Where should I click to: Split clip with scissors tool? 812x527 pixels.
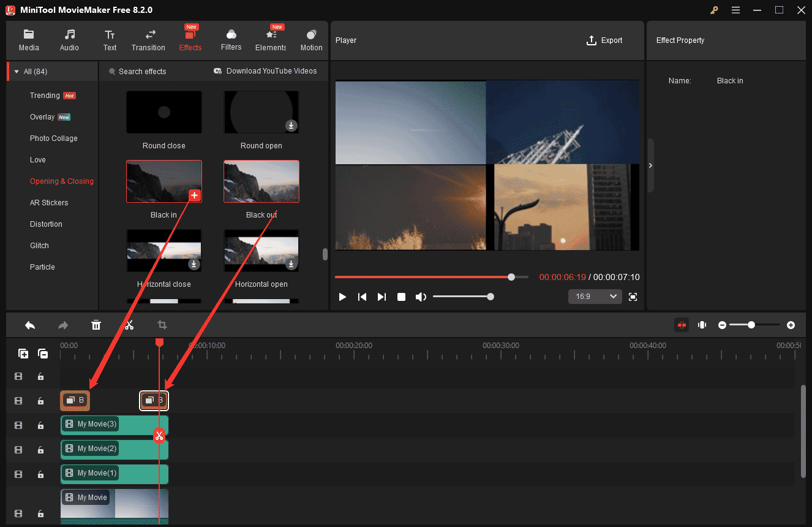click(x=129, y=325)
